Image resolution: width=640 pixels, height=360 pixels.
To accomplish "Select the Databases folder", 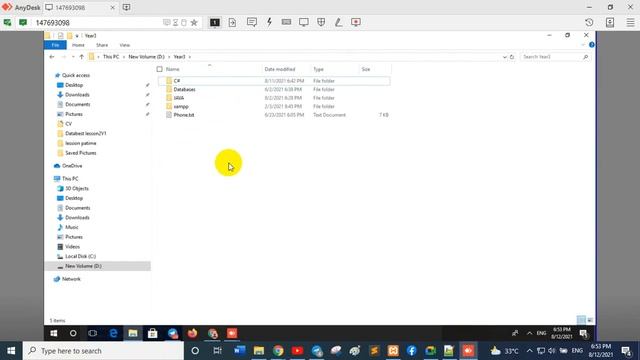I will pyautogui.click(x=184, y=89).
